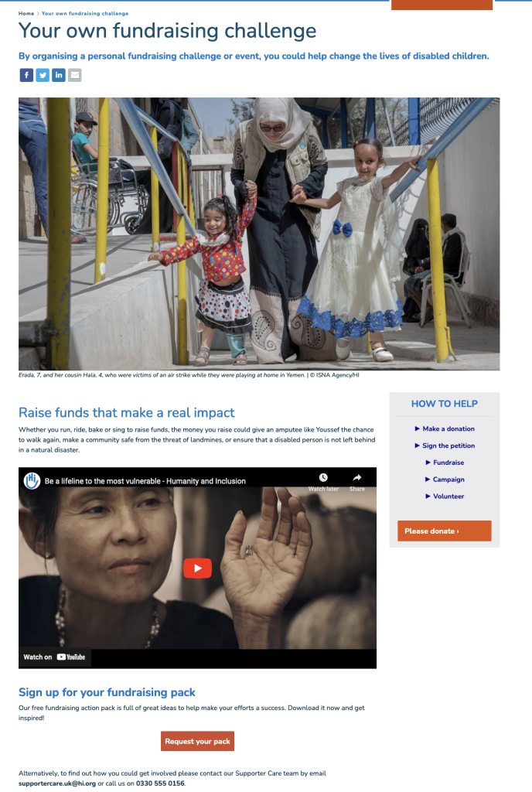The height and width of the screenshot is (792, 532).
Task: Share on LinkedIn icon
Action: 59,75
